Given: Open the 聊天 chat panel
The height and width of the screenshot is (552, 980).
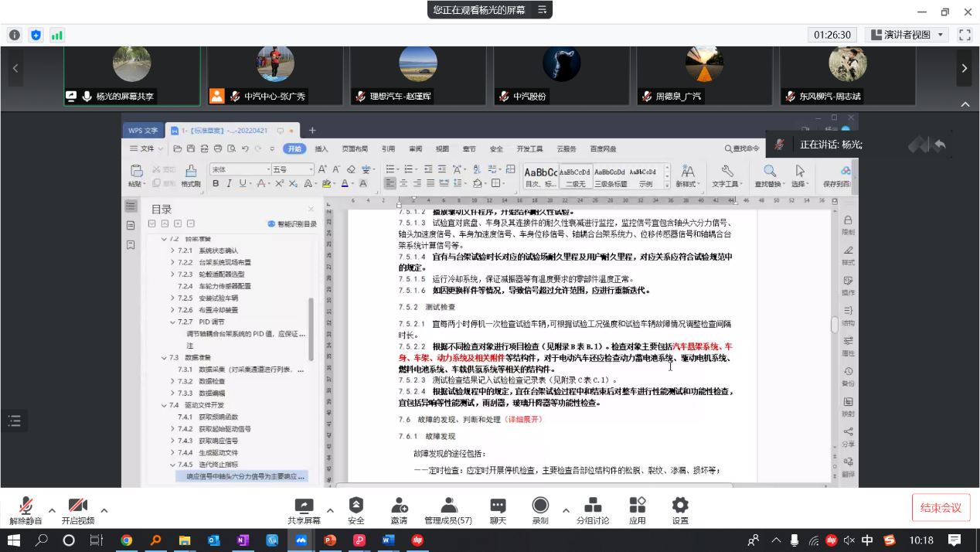Looking at the screenshot, I should [x=498, y=510].
